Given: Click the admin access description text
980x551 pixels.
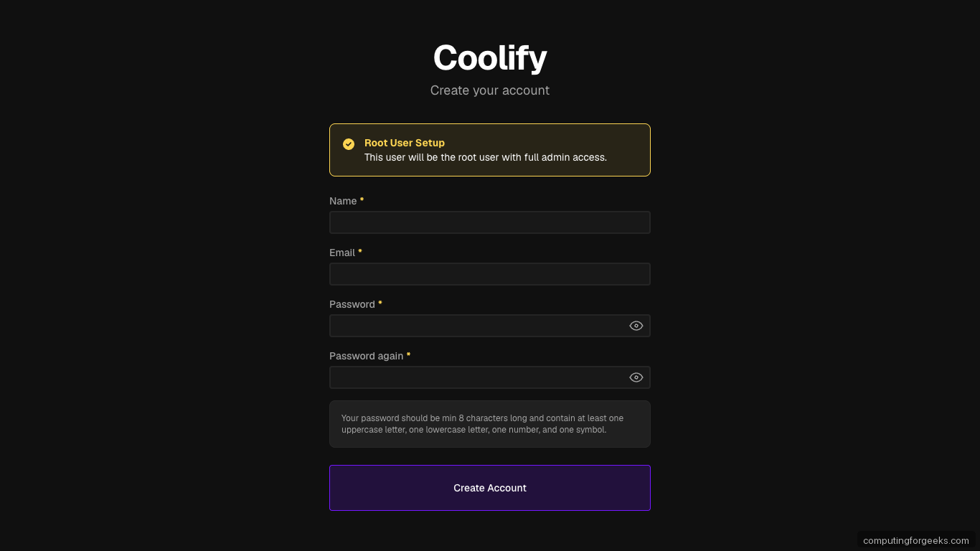Looking at the screenshot, I should tap(485, 157).
